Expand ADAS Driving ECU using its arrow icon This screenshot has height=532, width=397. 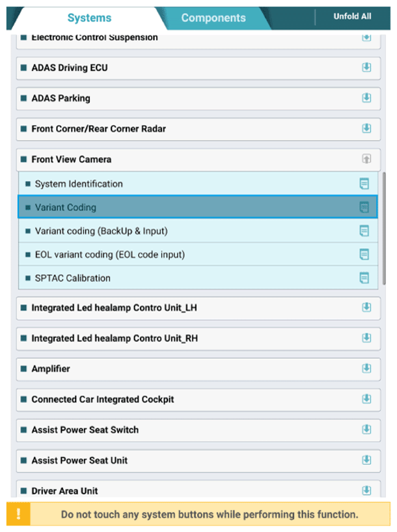[x=366, y=68]
